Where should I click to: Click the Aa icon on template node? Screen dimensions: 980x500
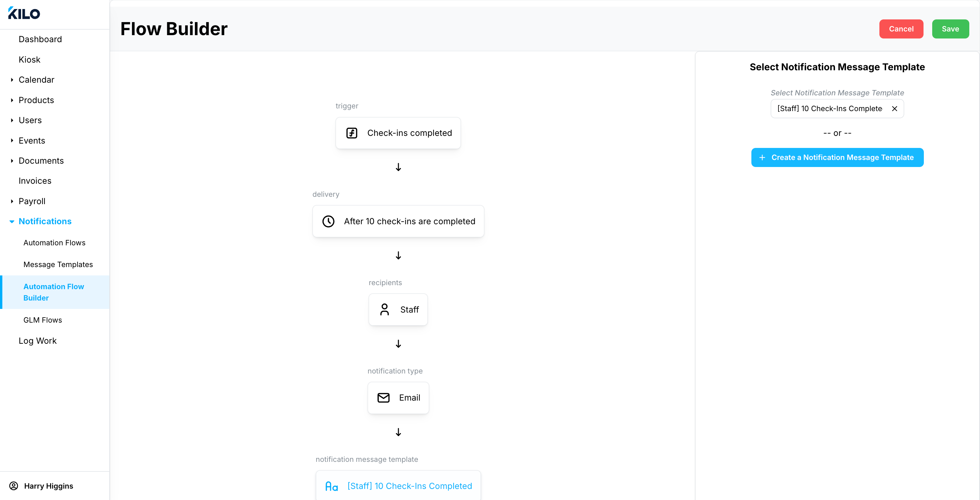tap(331, 486)
